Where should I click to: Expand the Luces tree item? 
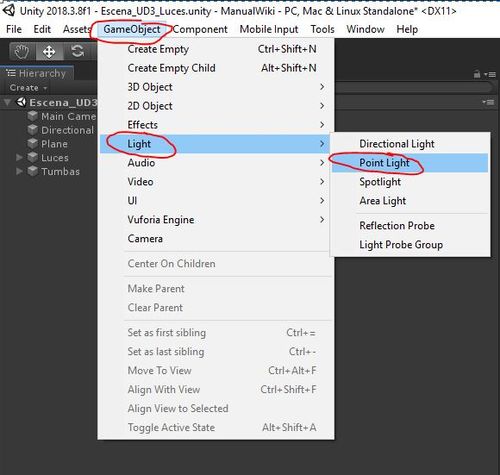click(x=19, y=157)
